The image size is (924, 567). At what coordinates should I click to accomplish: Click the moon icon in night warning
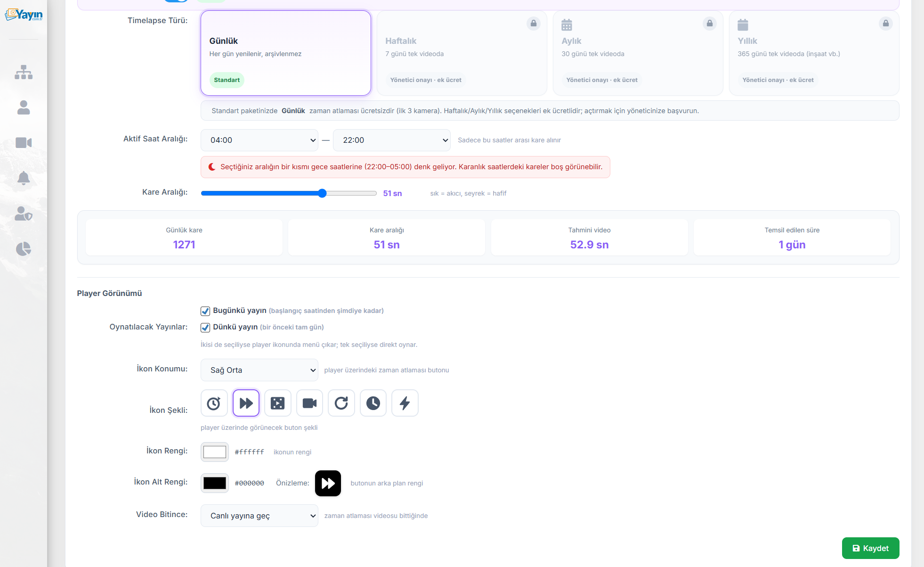click(212, 167)
